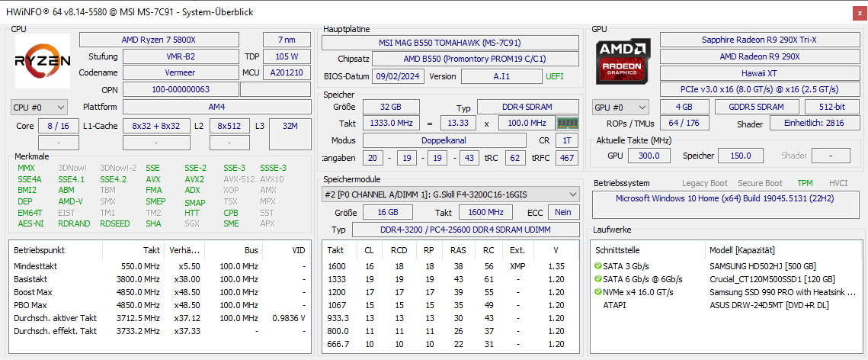Click the Doppelkanal mode field
The image size is (868, 360).
[444, 140]
